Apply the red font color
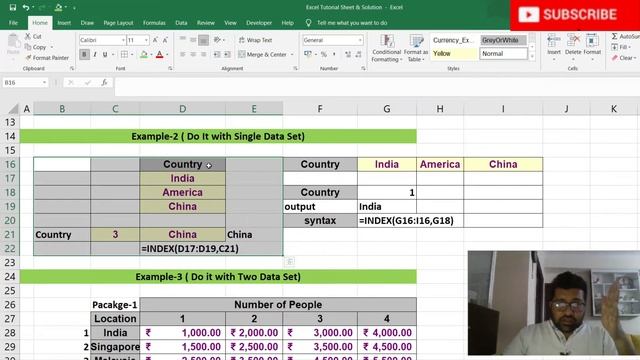 [x=160, y=54]
